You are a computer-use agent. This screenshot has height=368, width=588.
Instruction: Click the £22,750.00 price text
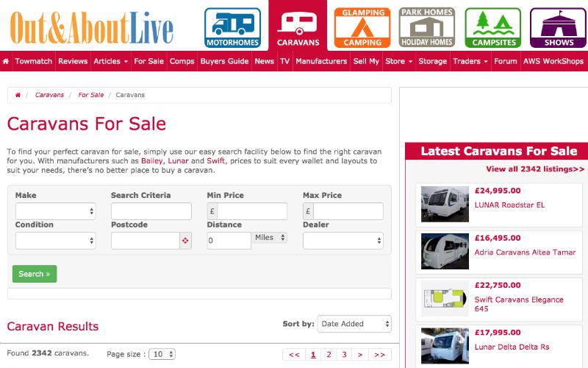pyautogui.click(x=498, y=286)
